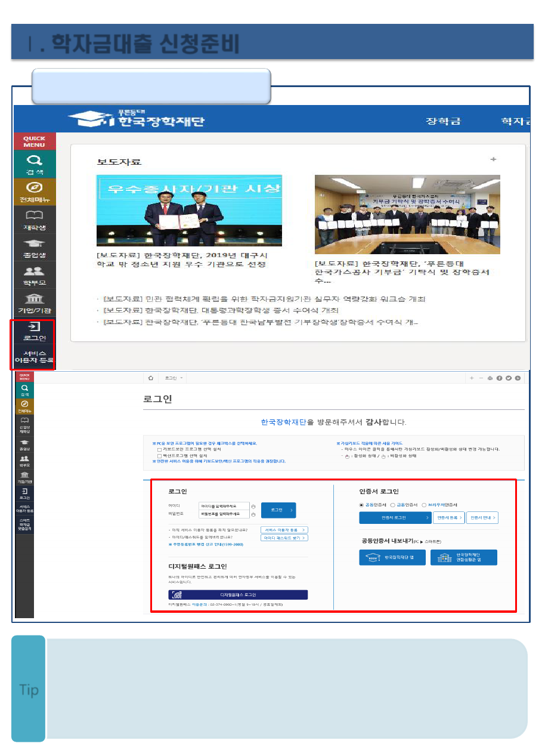Click the 비밀번호 input field
Viewport: 545px width, 756px height.
click(x=224, y=514)
